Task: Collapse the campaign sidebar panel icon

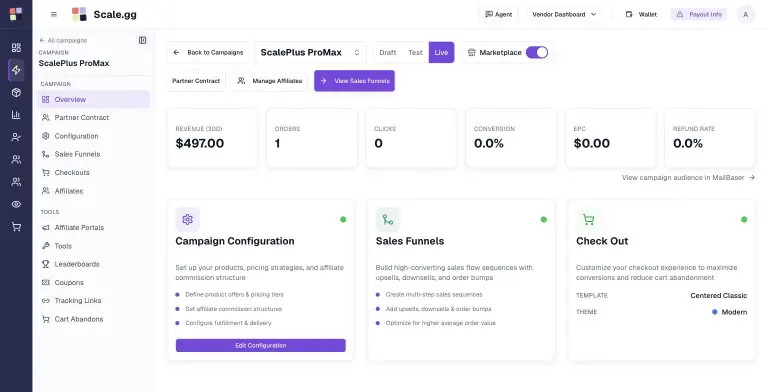Action: click(x=143, y=40)
